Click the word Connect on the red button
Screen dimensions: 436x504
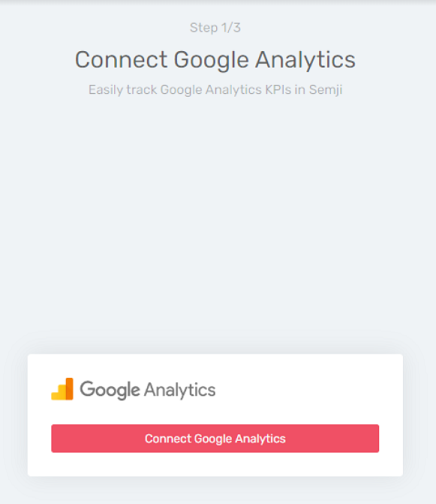(168, 439)
